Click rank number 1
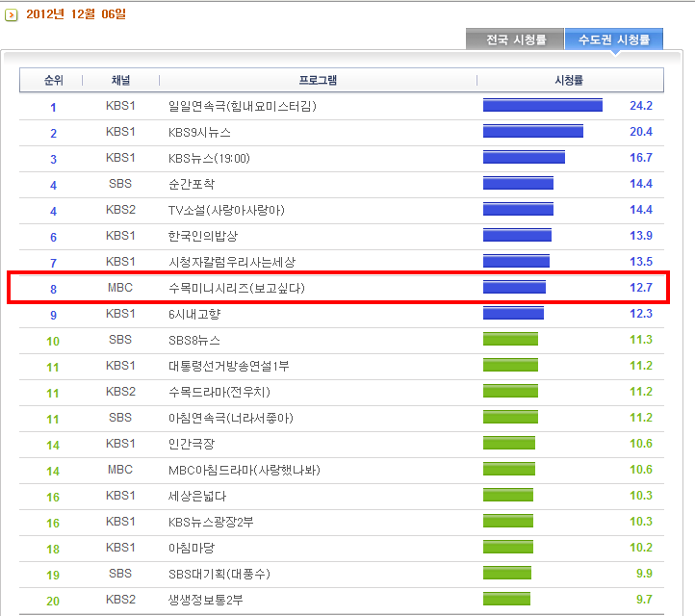The height and width of the screenshot is (616, 695). (x=53, y=107)
